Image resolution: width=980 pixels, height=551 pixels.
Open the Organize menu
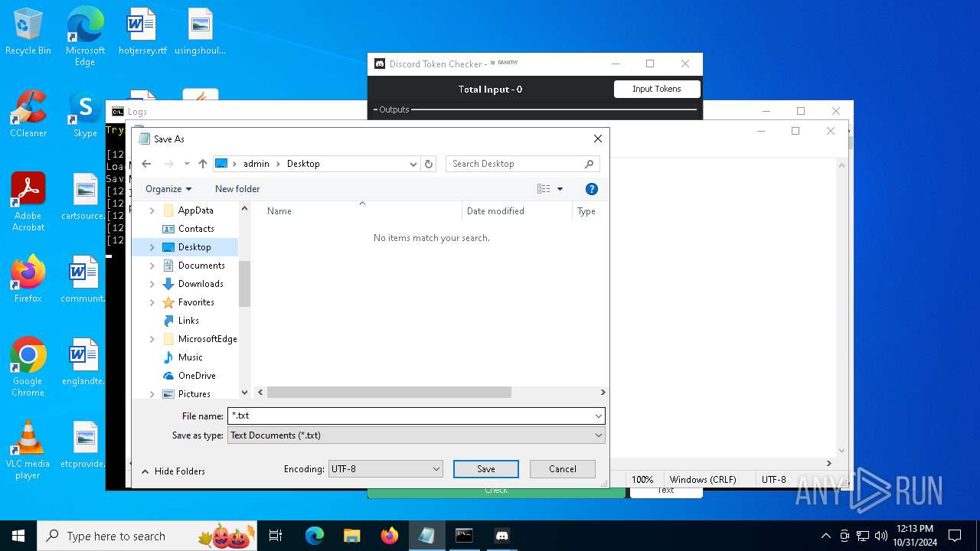coord(168,189)
